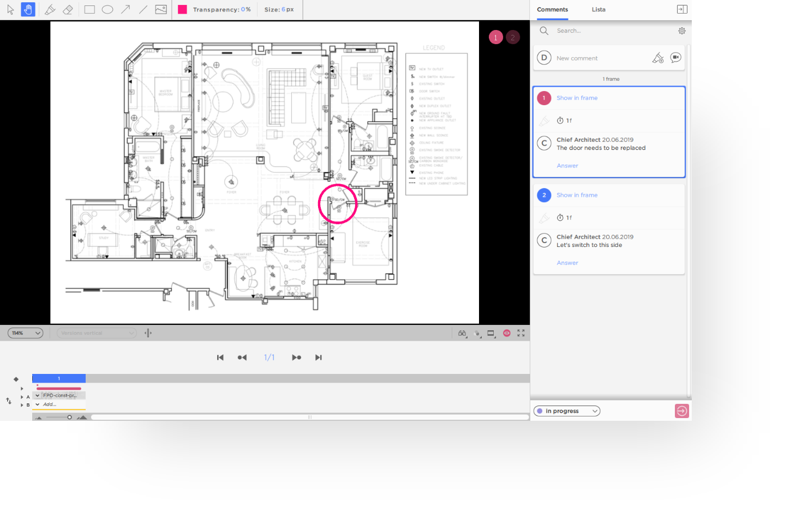Open the color channels overlay icon
This screenshot has height=532, width=802.
coord(477,333)
